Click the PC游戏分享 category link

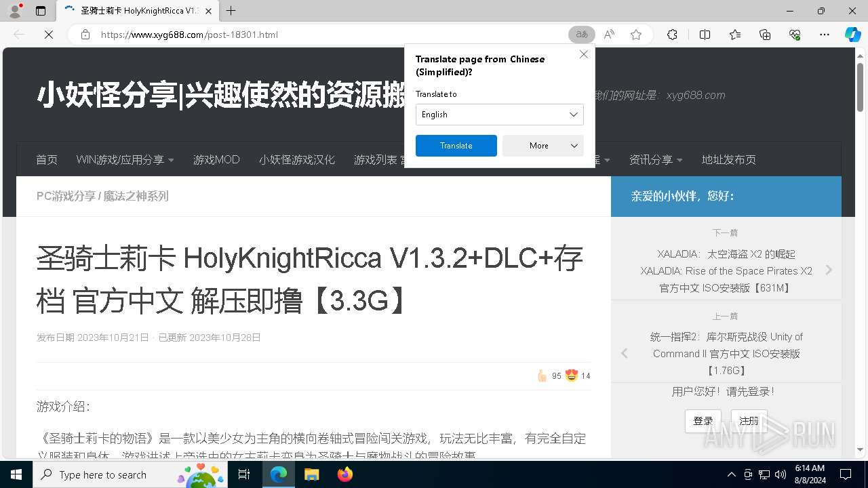(66, 196)
